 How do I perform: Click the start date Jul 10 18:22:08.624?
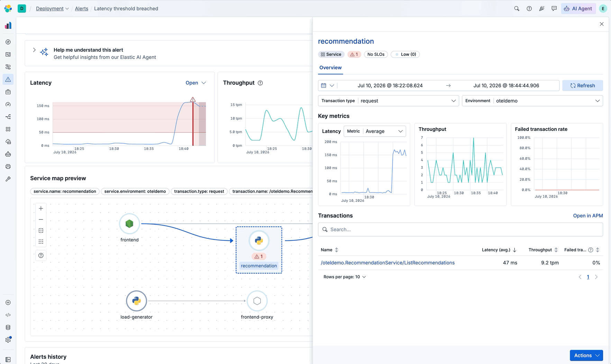tap(390, 85)
